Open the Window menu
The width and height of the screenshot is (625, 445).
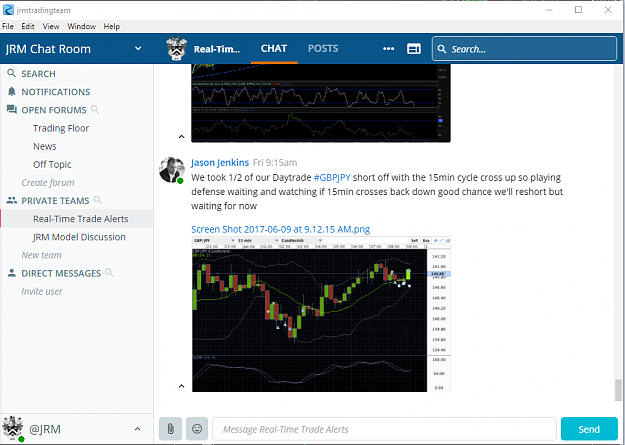[81, 26]
